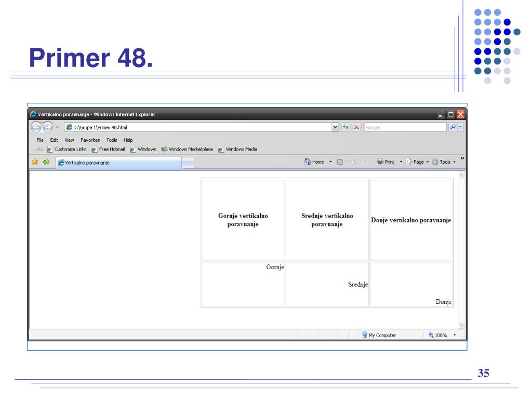Viewport: 532px width, 399px height.
Task: Open the search provider dropdown arrow
Action: click(x=460, y=127)
